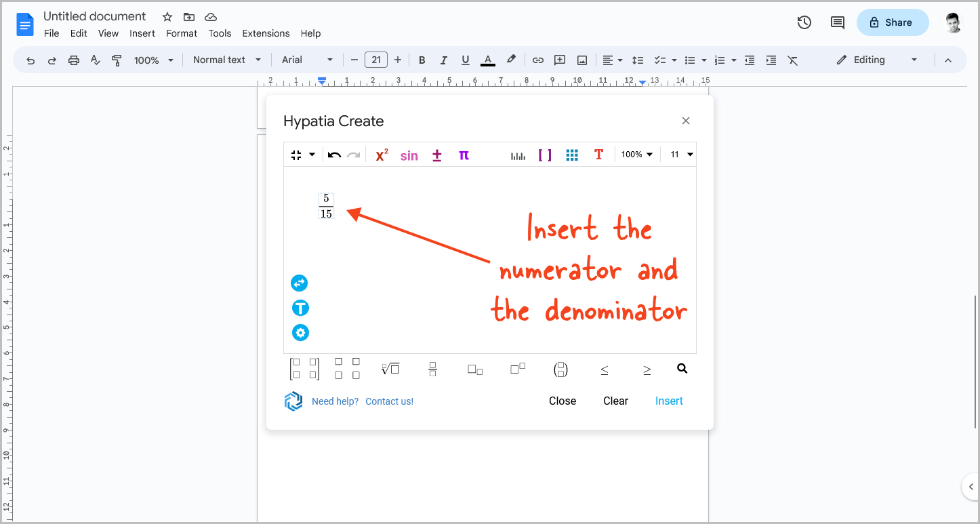Open the Normal text style dropdown
Viewport: 980px width, 524px height.
(x=226, y=60)
